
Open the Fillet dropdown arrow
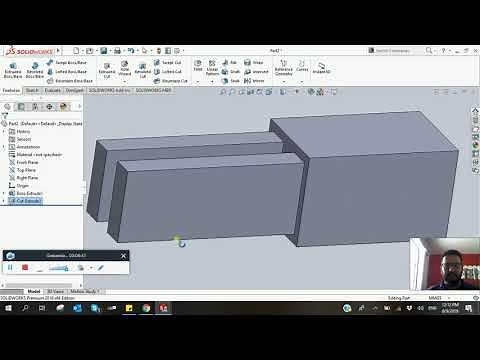pyautogui.click(x=198, y=81)
